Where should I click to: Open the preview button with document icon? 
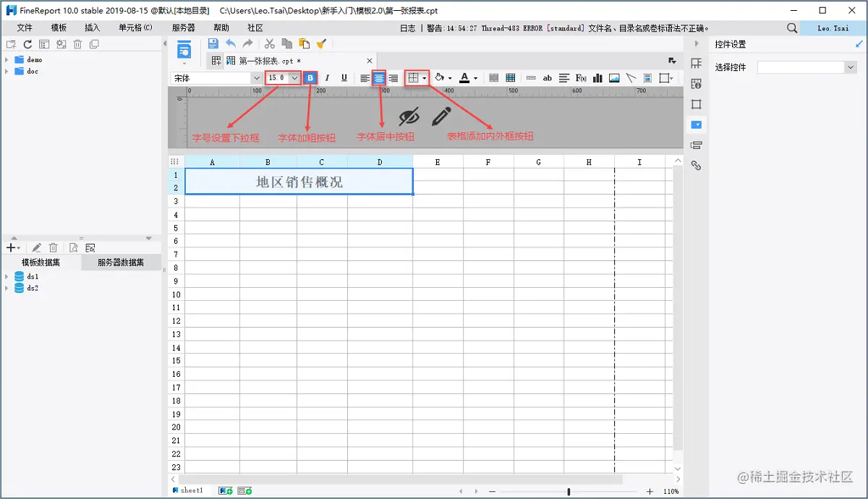[184, 51]
